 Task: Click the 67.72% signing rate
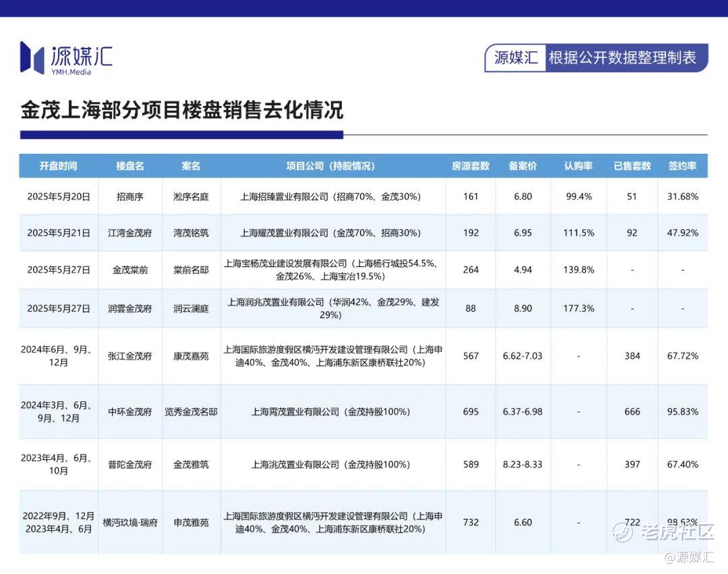(x=682, y=355)
